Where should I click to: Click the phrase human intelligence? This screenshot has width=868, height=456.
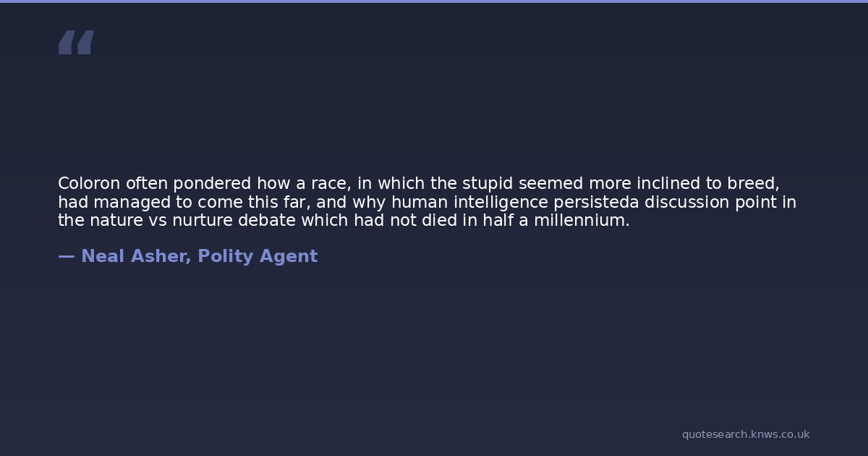tap(470, 203)
